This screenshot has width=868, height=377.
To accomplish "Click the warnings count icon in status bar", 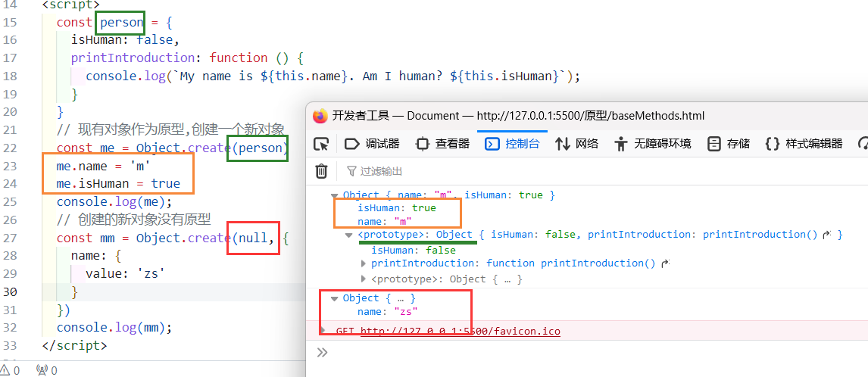I will [5, 369].
